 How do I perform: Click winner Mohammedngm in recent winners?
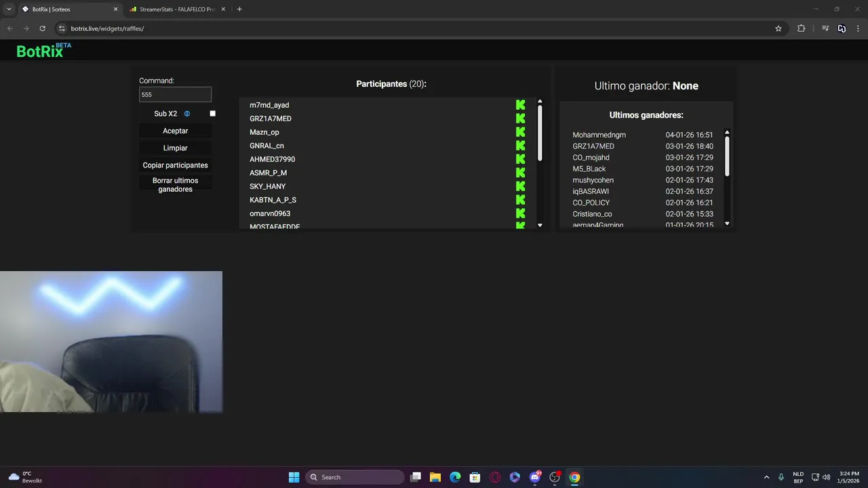pyautogui.click(x=599, y=135)
